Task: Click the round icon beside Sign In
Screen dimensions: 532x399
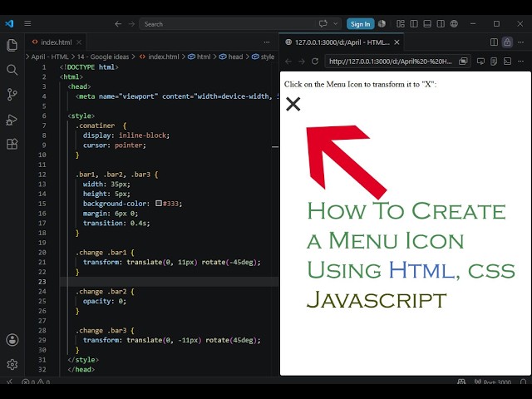Action: (382, 24)
